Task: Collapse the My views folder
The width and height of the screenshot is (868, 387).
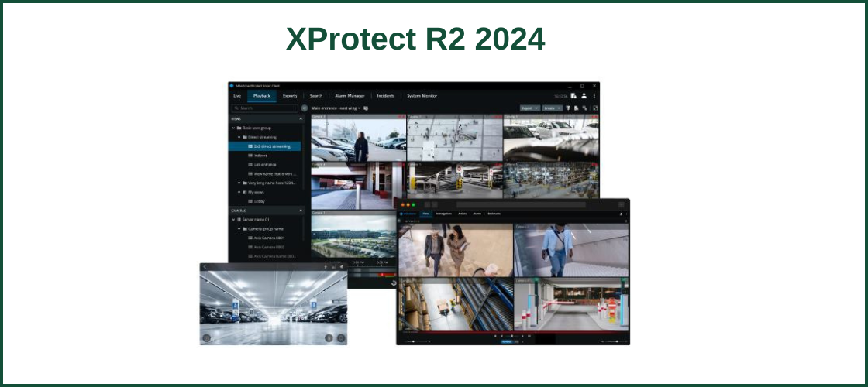Action: tap(239, 192)
